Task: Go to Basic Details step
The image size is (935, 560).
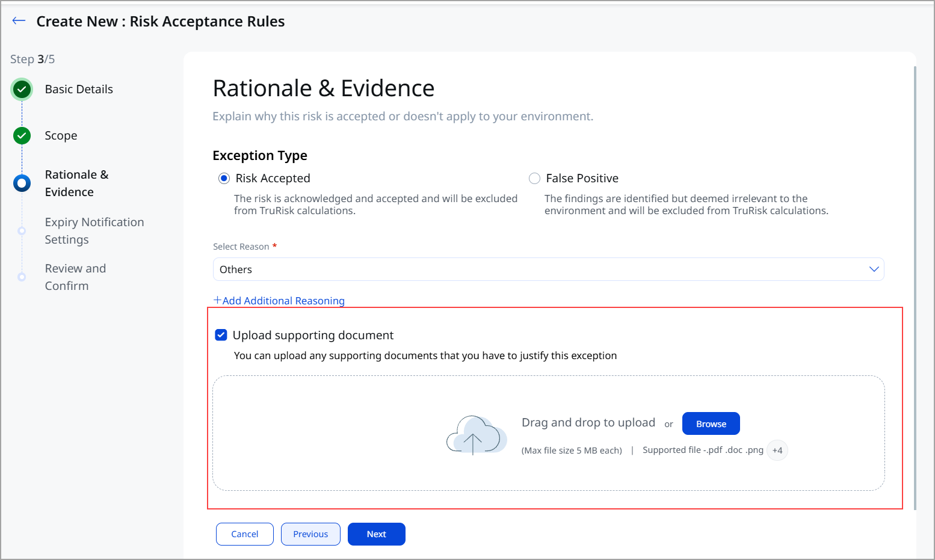Action: [x=79, y=89]
